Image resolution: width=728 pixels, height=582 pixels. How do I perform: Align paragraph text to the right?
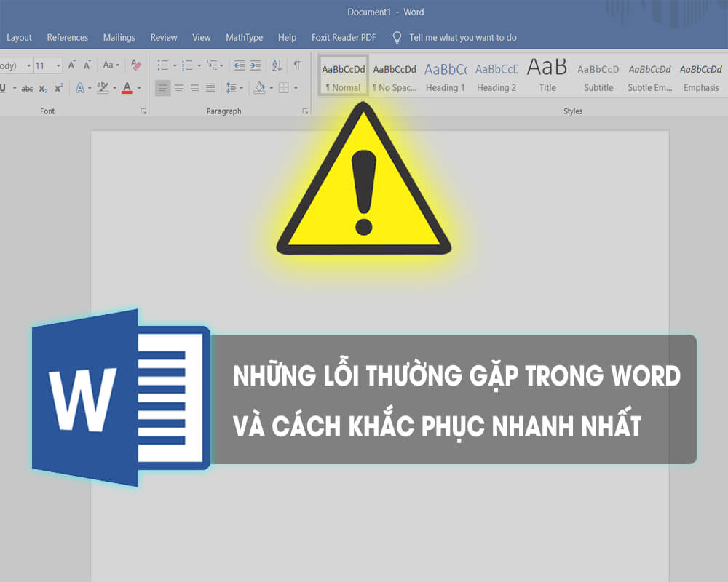point(194,88)
